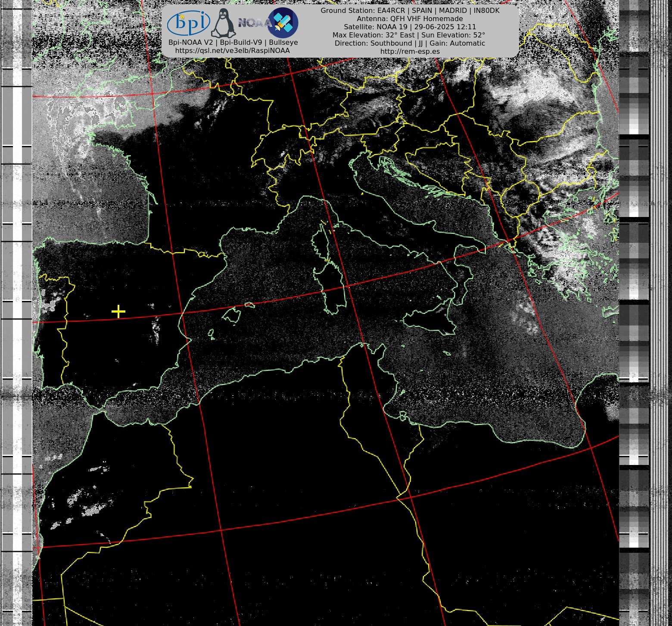Click the NOAA text logo
The width and height of the screenshot is (672, 626).
pos(254,23)
